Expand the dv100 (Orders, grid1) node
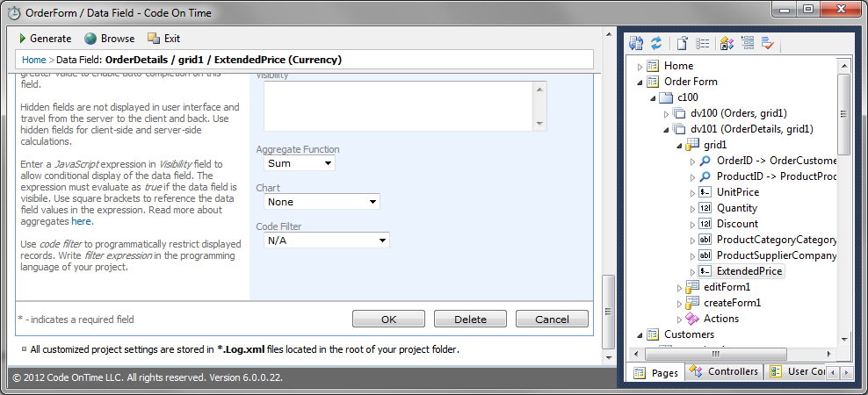The height and width of the screenshot is (395, 868). (666, 113)
